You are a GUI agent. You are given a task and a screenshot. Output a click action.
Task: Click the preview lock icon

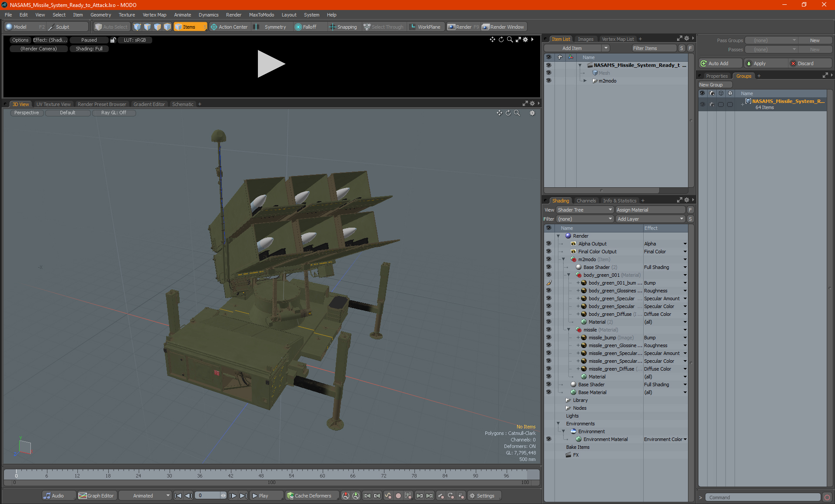[113, 40]
